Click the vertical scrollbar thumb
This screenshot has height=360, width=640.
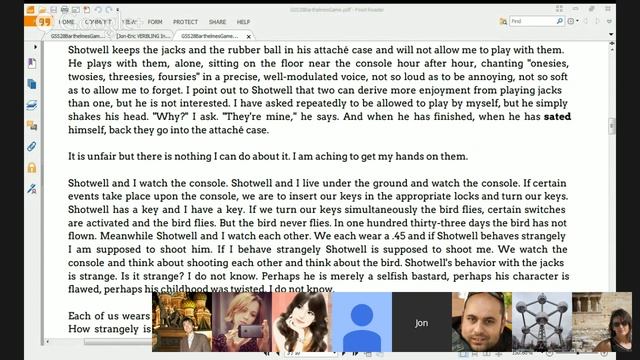click(611, 126)
